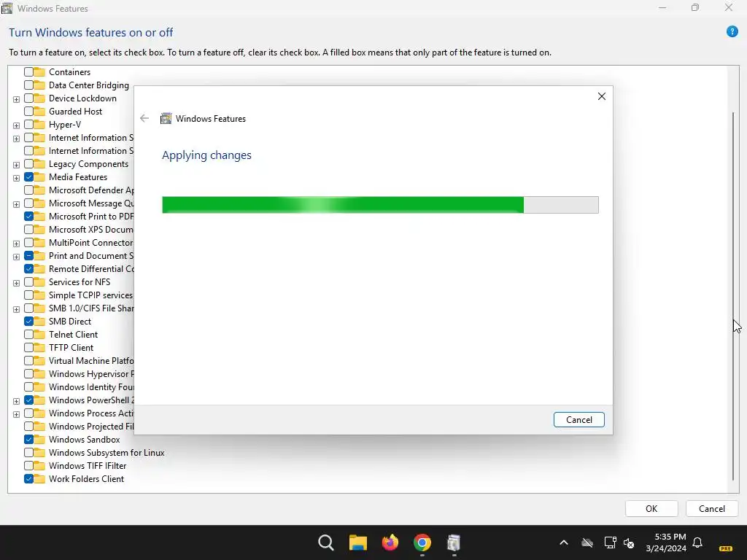Click the Work Folders Client folder icon

pos(39,478)
